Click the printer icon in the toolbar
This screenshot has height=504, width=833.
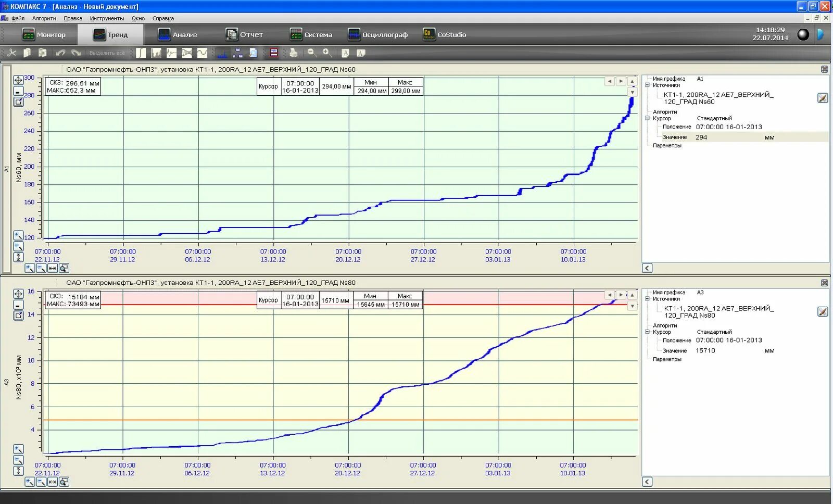[x=294, y=53]
